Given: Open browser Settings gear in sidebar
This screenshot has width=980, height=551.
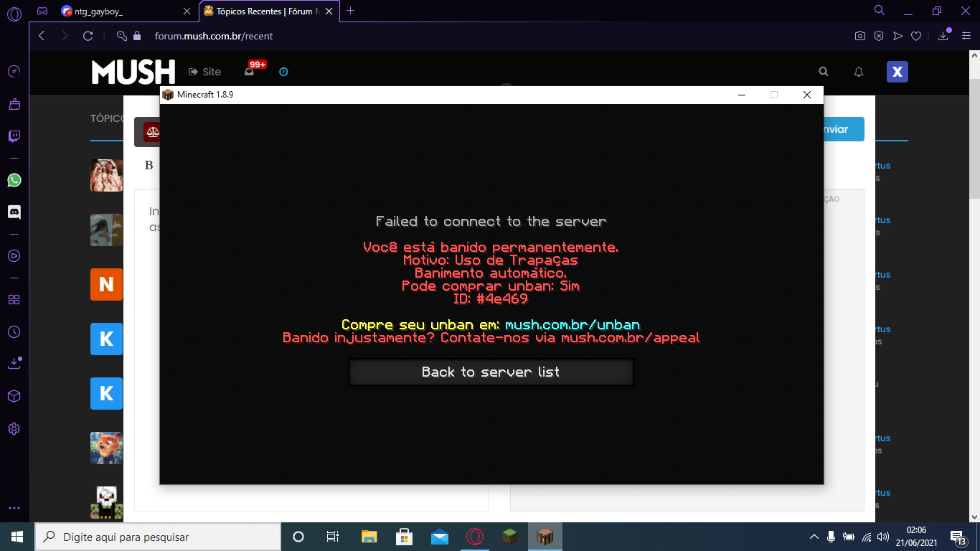Looking at the screenshot, I should [x=14, y=429].
